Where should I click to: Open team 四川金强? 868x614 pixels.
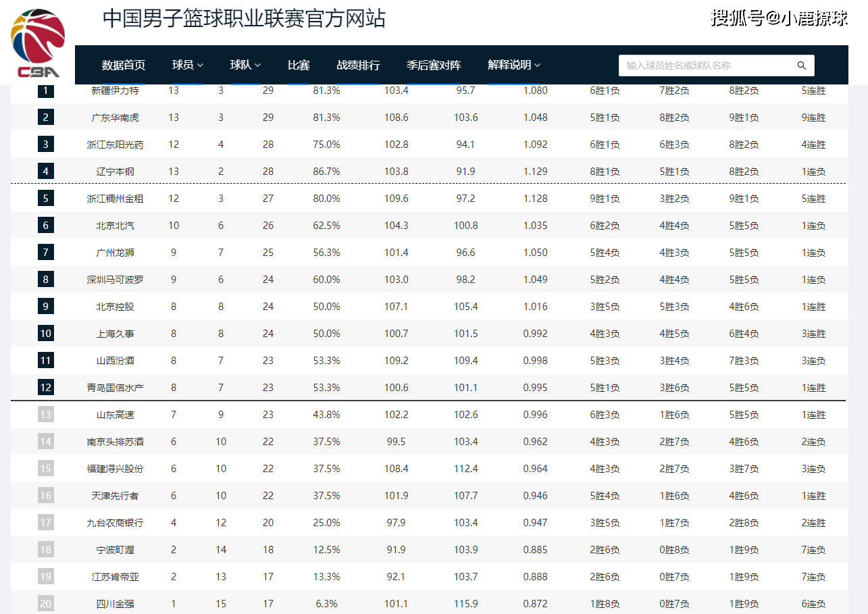(115, 604)
